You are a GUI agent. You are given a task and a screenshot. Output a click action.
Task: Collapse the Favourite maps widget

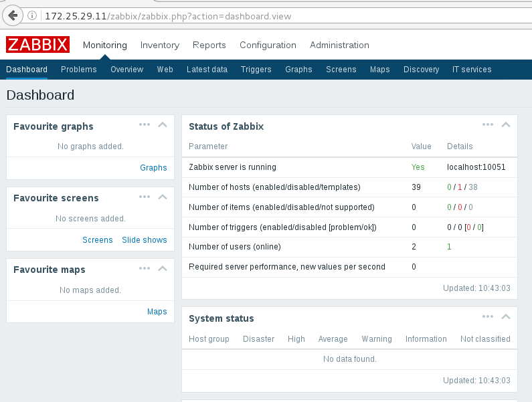[x=163, y=268]
